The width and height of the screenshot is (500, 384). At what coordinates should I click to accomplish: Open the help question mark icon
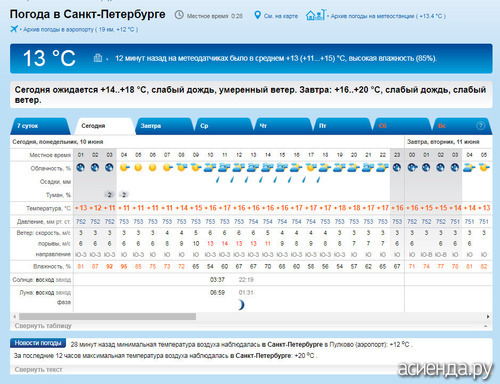pos(480,126)
